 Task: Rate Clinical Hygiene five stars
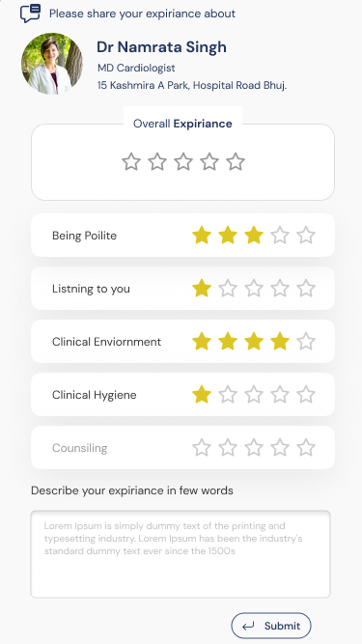(x=306, y=395)
